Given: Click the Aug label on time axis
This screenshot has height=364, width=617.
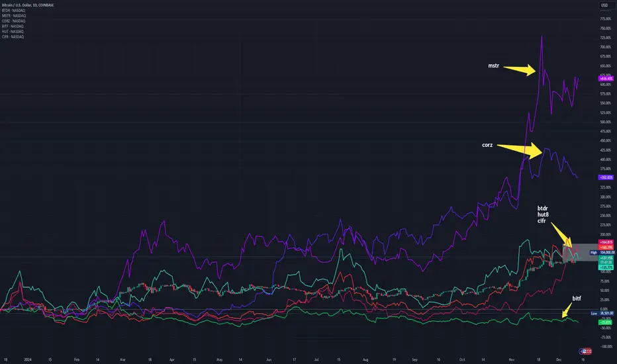Looking at the screenshot, I should 365,359.
